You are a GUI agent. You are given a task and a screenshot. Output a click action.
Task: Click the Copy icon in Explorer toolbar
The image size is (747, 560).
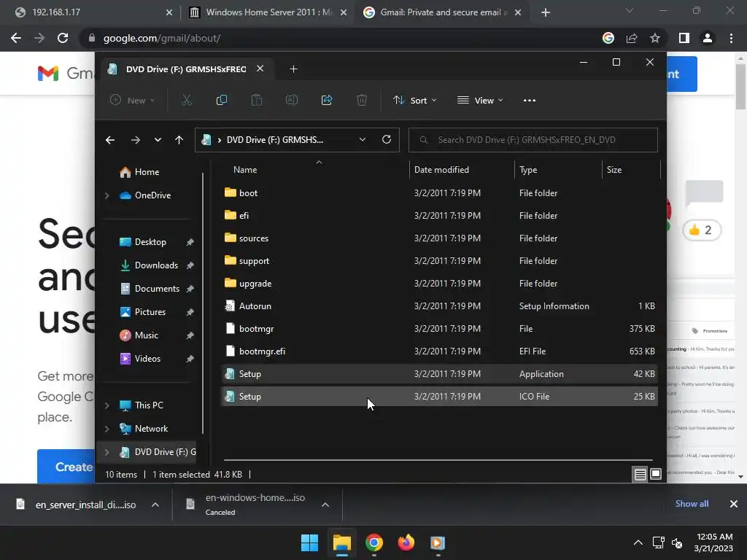pyautogui.click(x=222, y=100)
